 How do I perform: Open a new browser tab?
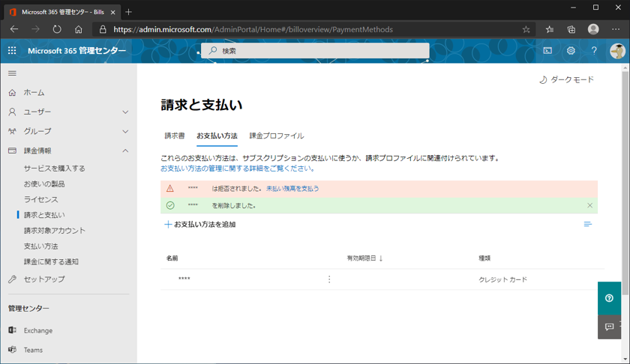click(128, 12)
